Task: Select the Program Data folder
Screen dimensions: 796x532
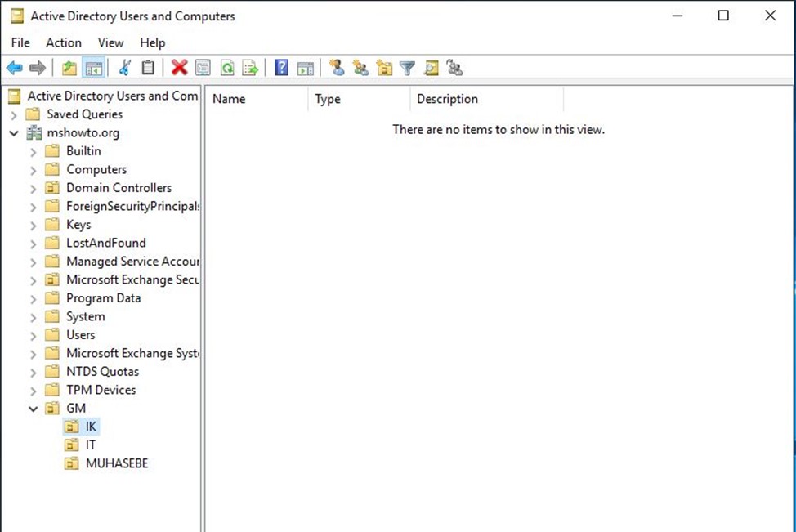Action: tap(103, 298)
